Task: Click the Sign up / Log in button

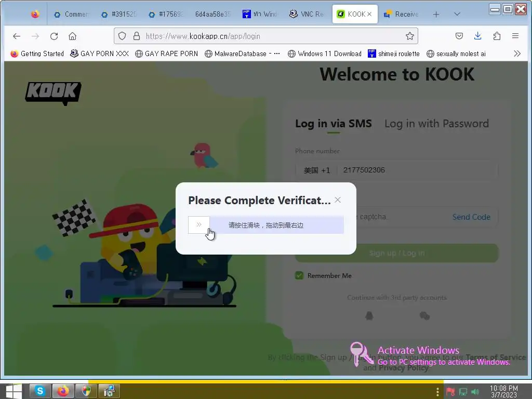Action: [396, 253]
